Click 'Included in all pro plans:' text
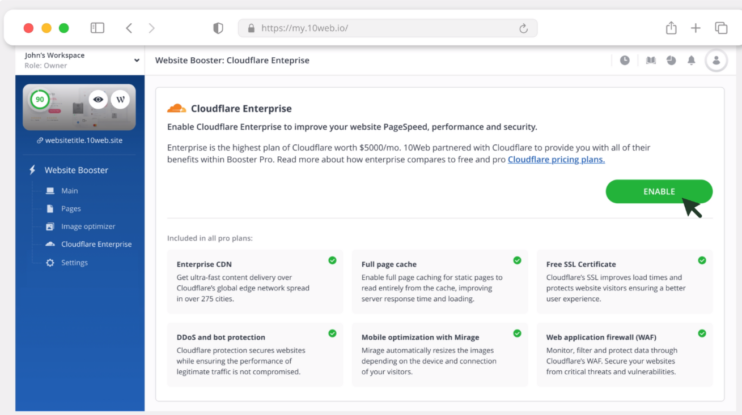The image size is (742, 415). tap(210, 238)
